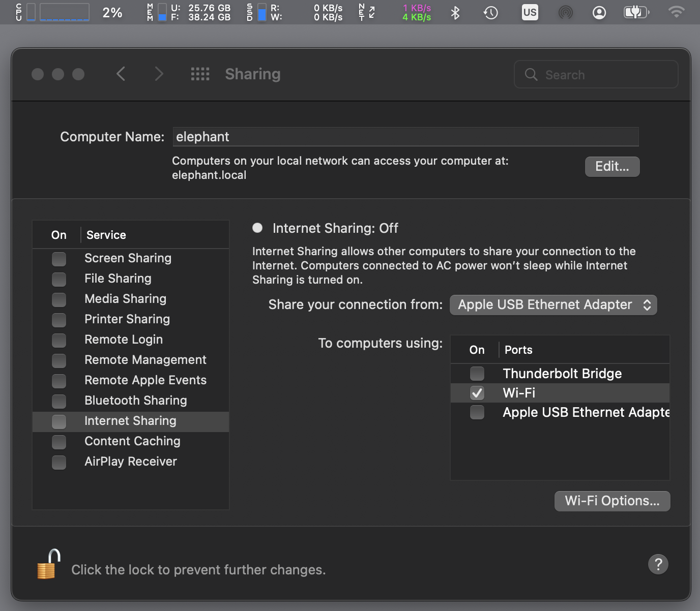
Task: Enable the Screen Sharing checkbox
Action: (x=59, y=259)
